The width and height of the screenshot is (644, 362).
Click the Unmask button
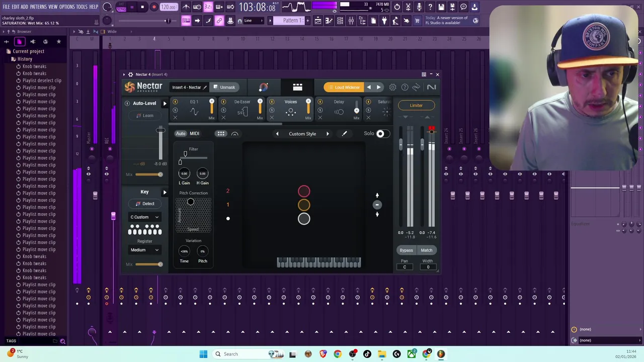[x=224, y=87]
